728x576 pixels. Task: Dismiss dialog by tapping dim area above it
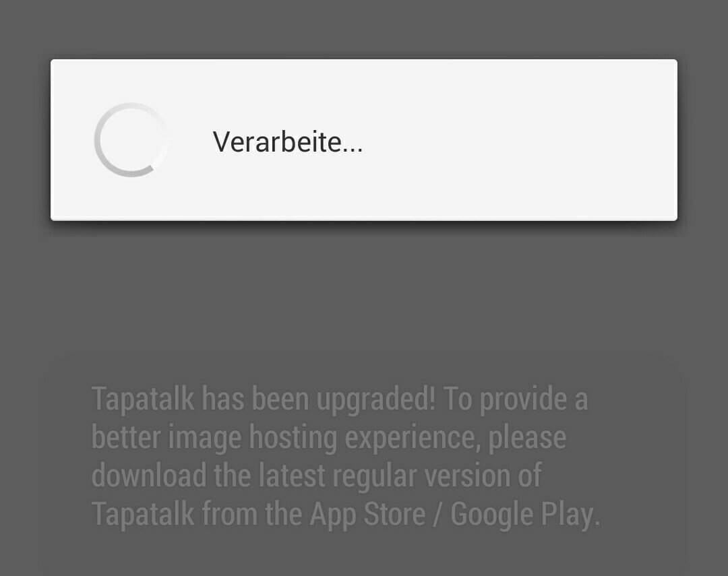(364, 28)
